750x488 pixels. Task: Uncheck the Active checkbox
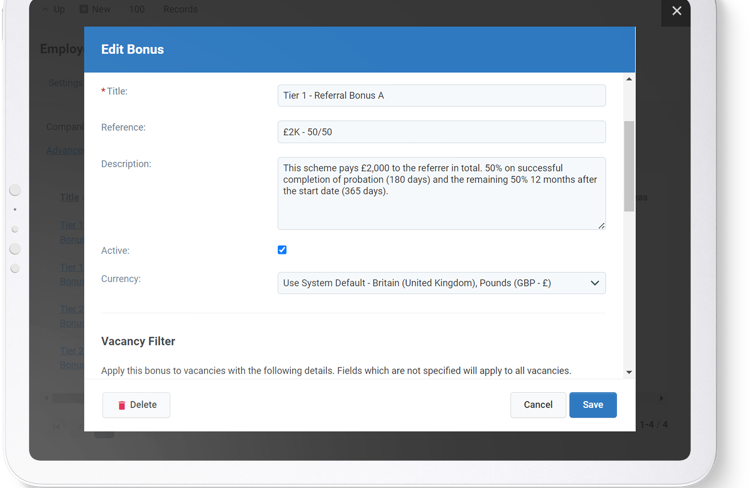(282, 250)
